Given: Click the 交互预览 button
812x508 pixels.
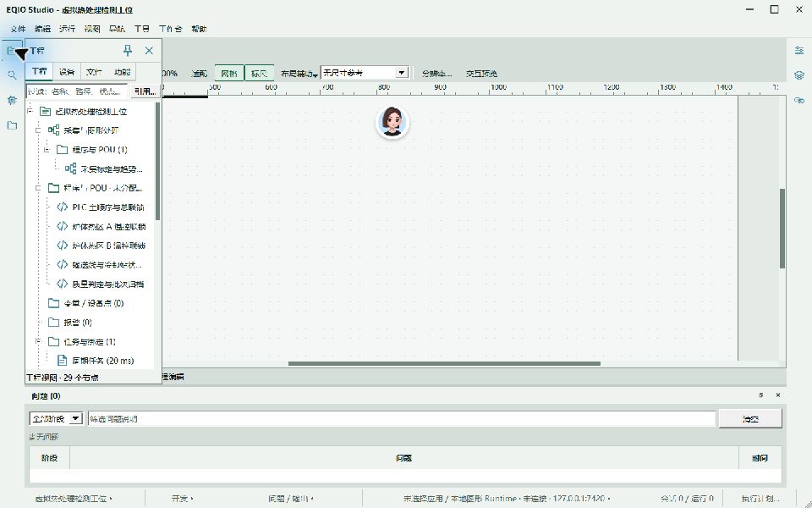Looking at the screenshot, I should [x=481, y=74].
